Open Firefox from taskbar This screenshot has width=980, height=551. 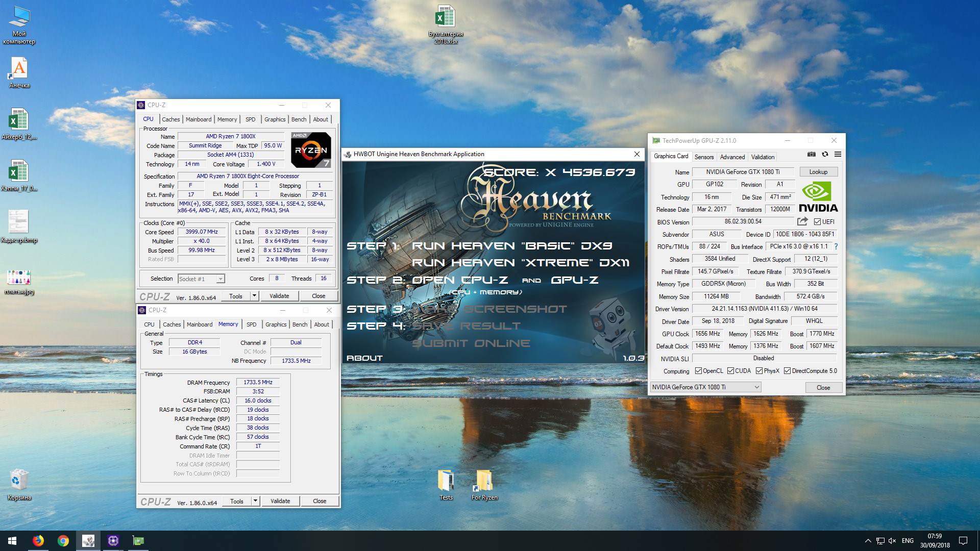(38, 541)
